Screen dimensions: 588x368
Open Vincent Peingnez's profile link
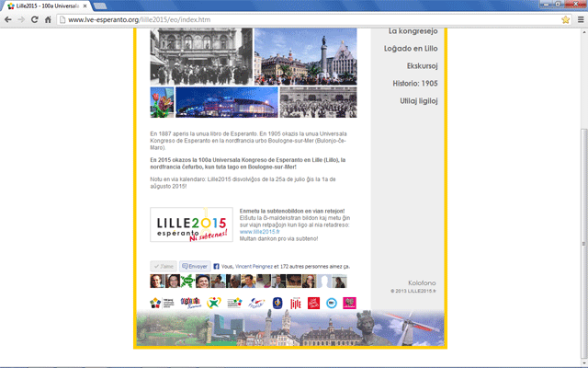(254, 266)
